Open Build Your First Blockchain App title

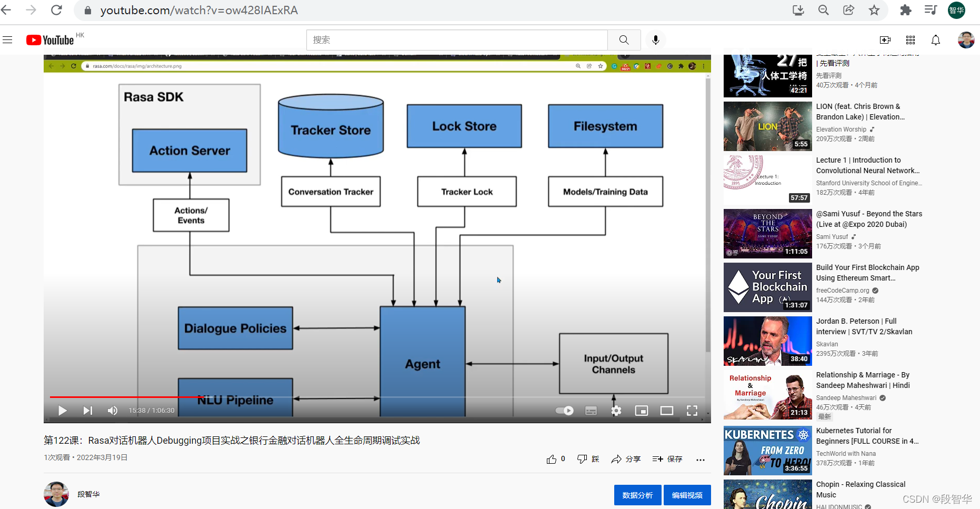tap(868, 273)
